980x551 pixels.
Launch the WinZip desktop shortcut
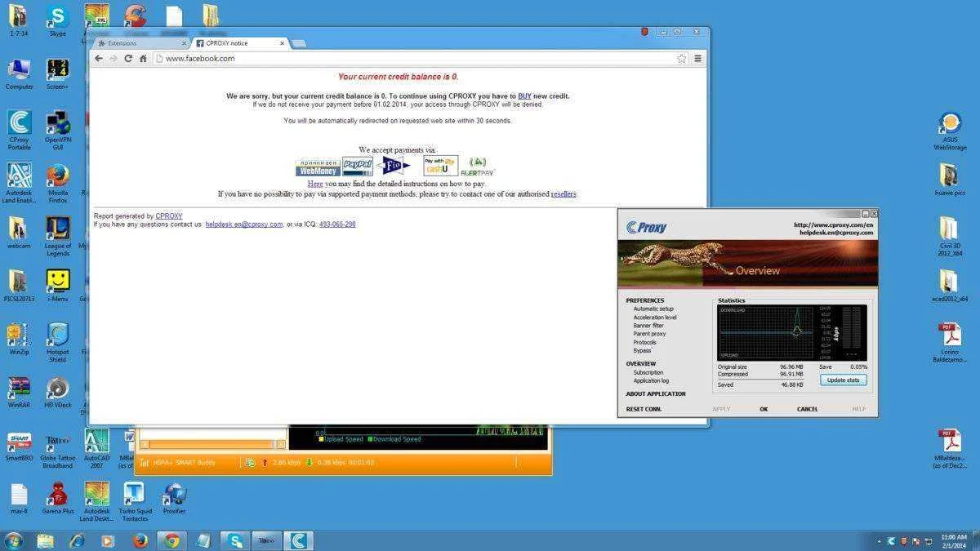click(x=19, y=340)
